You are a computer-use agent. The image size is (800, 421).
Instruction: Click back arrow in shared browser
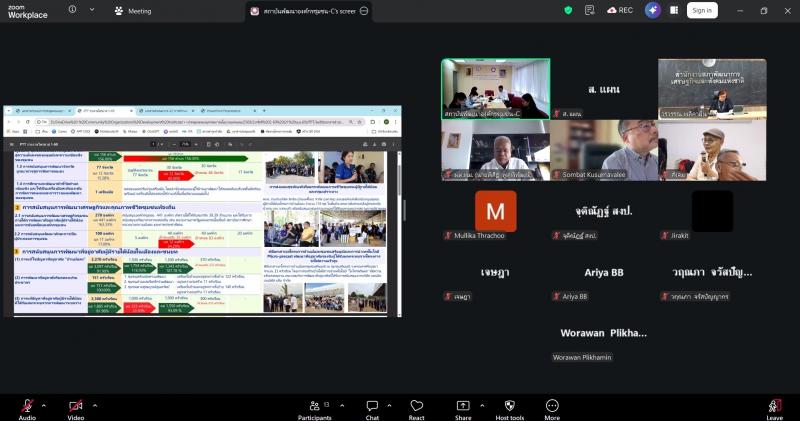[x=10, y=122]
